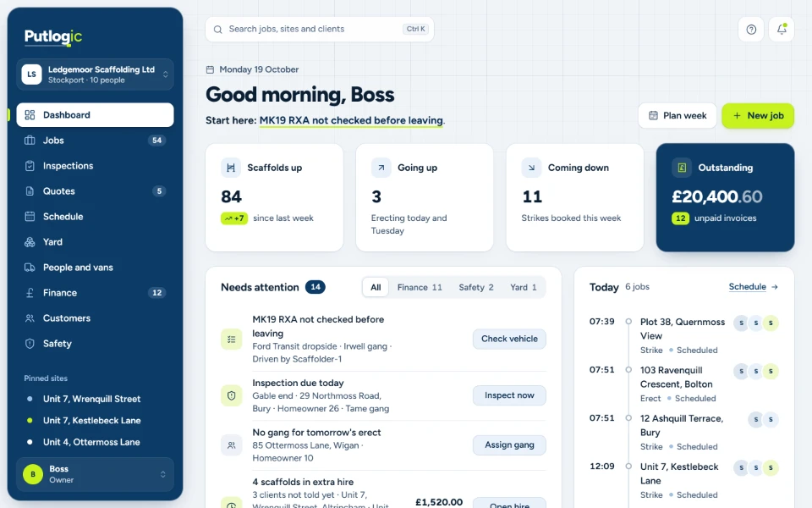Click the people icon beside No gang alert
Screen dimensions: 812x508
point(232,444)
